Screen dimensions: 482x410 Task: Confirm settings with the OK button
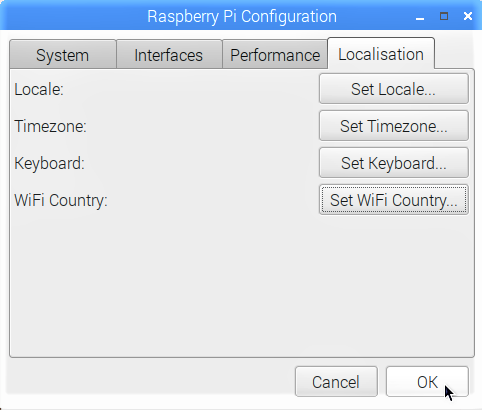(x=427, y=382)
